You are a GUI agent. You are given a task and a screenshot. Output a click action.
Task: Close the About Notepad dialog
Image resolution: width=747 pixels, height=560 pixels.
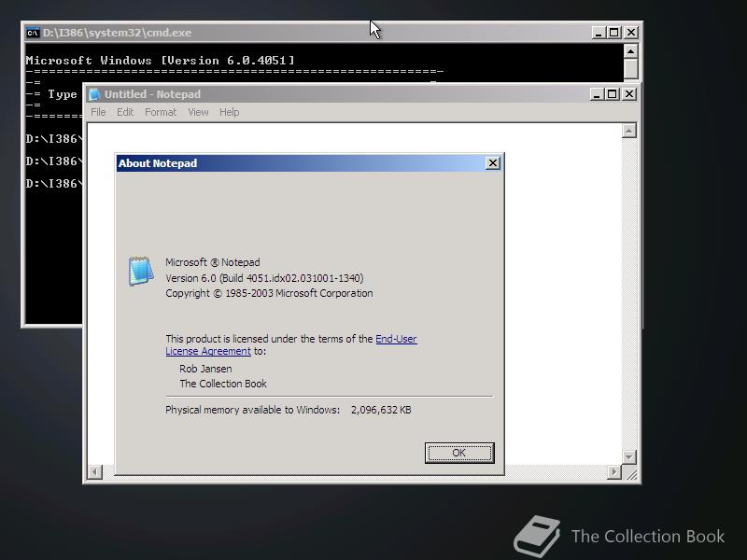493,163
